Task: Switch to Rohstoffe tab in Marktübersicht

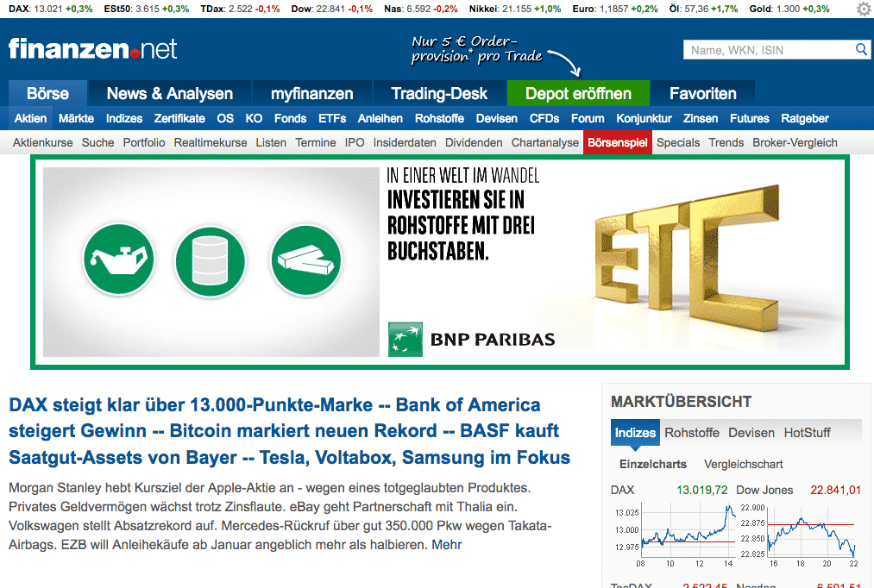Action: pyautogui.click(x=692, y=433)
